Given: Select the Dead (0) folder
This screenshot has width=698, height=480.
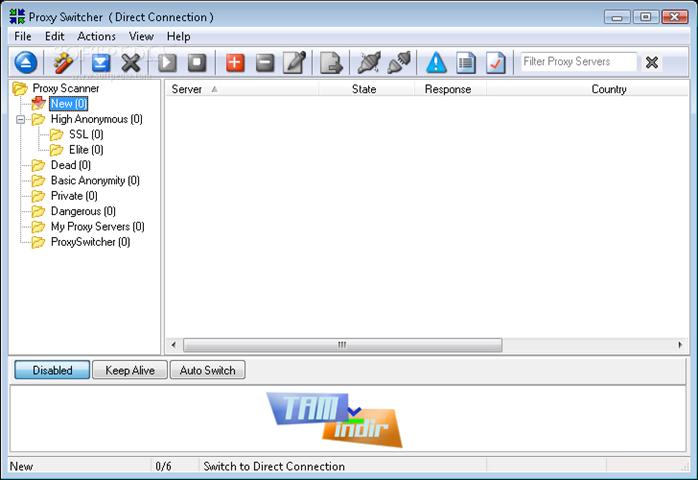Looking at the screenshot, I should [71, 165].
